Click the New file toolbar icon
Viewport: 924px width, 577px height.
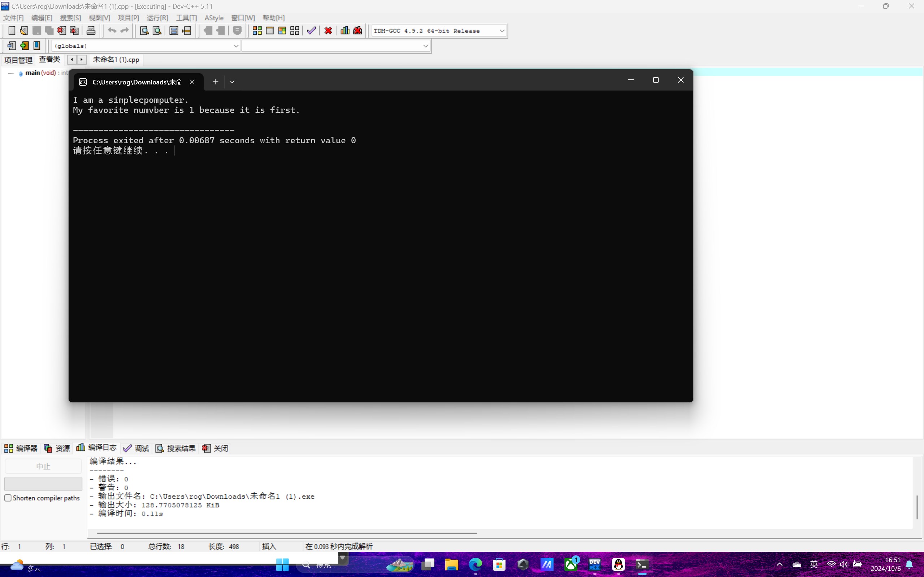pos(12,31)
